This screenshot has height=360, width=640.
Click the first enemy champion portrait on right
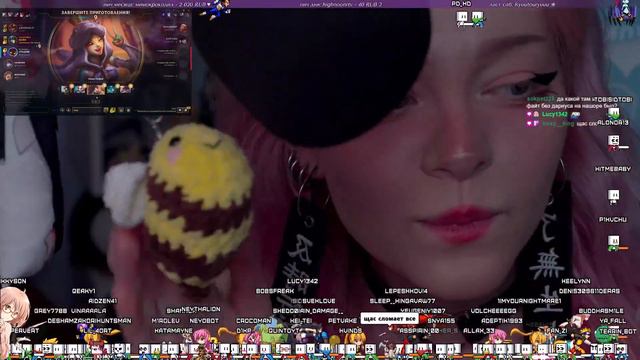184,28
